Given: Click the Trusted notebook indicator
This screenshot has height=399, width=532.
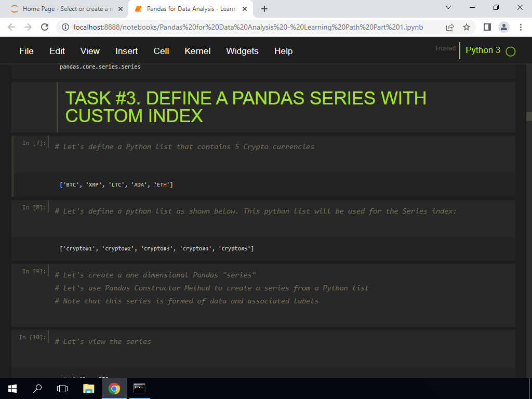Looking at the screenshot, I should point(445,48).
